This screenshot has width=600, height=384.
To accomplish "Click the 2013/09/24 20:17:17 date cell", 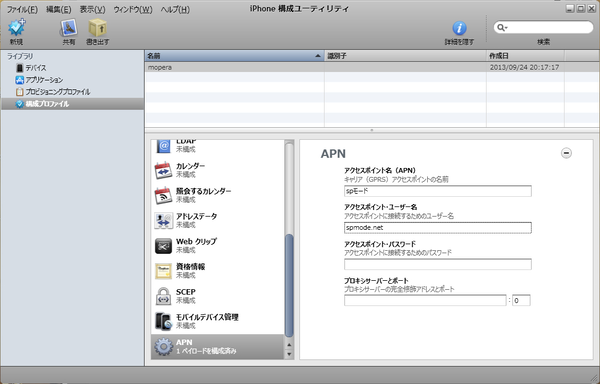I will (x=524, y=67).
